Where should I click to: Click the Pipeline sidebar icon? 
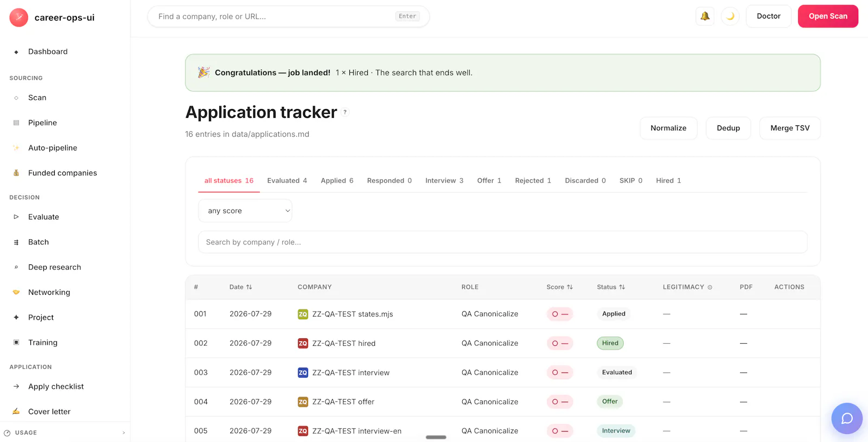(16, 123)
